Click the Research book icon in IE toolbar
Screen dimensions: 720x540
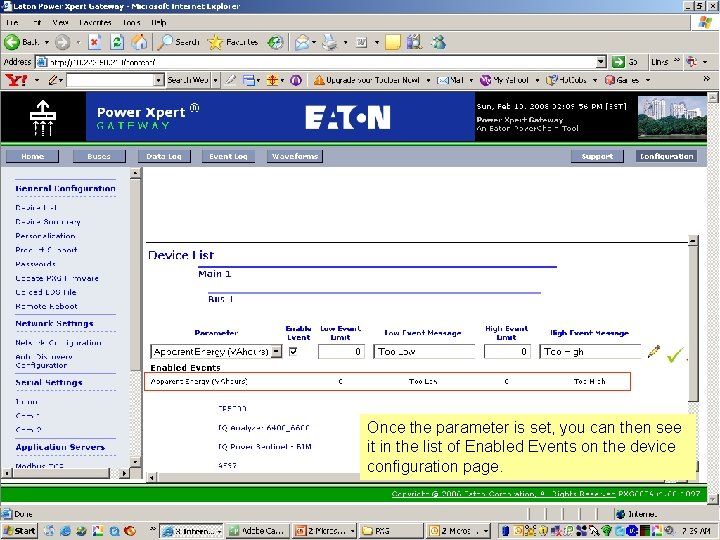click(x=414, y=42)
